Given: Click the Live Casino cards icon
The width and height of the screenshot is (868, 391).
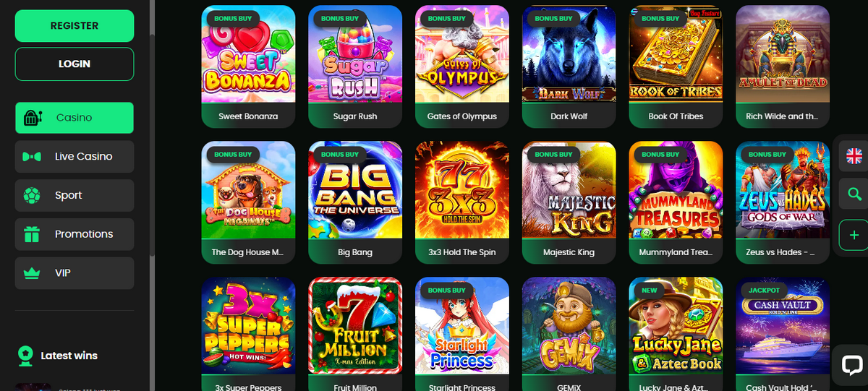Looking at the screenshot, I should (32, 156).
